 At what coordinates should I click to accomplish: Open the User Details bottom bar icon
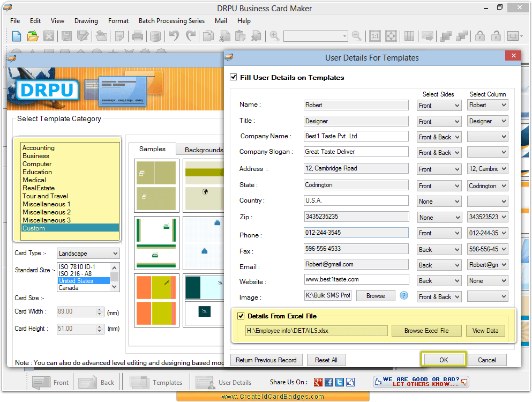pyautogui.click(x=224, y=382)
